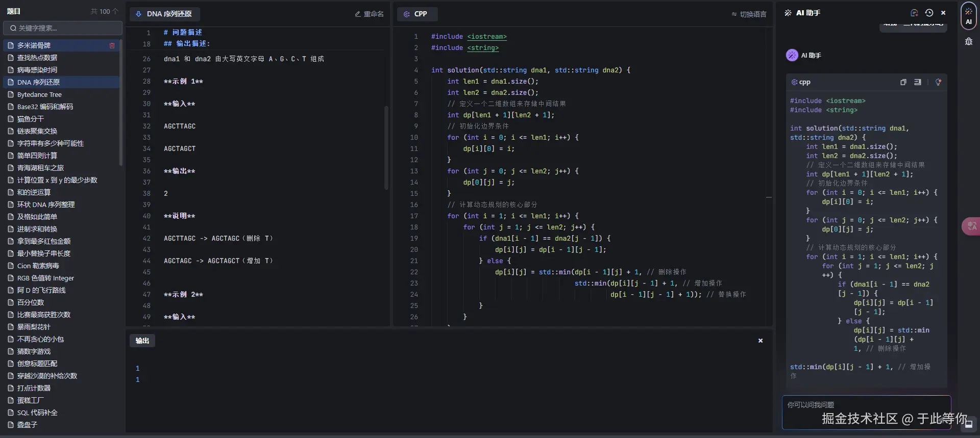Insert AI code block into the editor
The width and height of the screenshot is (980, 438).
click(x=918, y=82)
